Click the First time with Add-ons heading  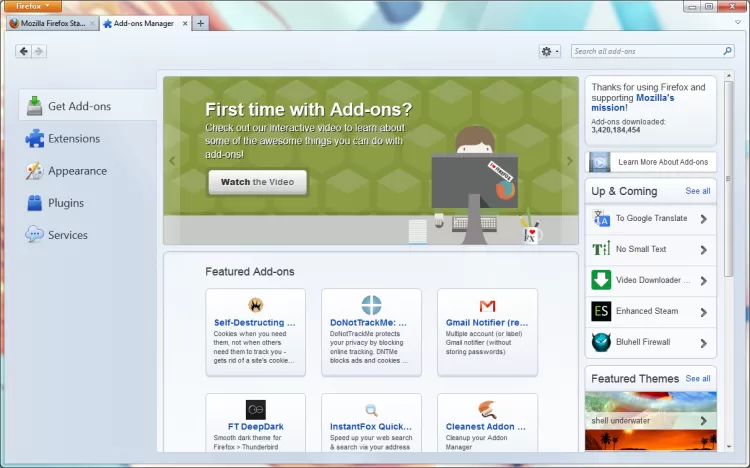309,110
